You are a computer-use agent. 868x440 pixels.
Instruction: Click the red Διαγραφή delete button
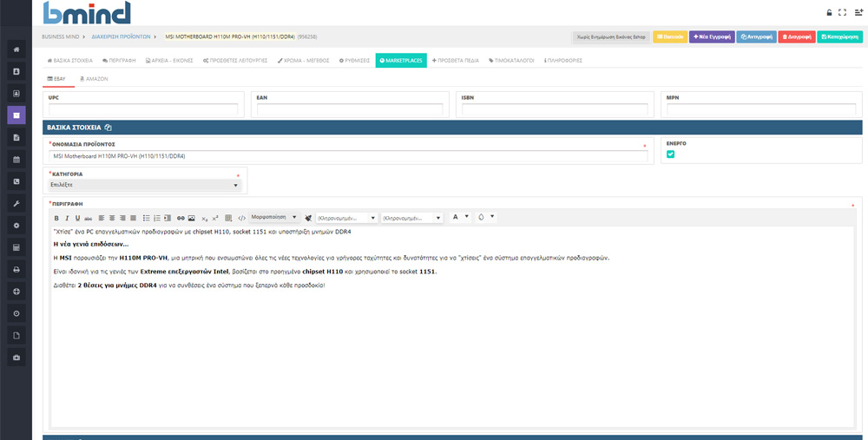point(797,37)
